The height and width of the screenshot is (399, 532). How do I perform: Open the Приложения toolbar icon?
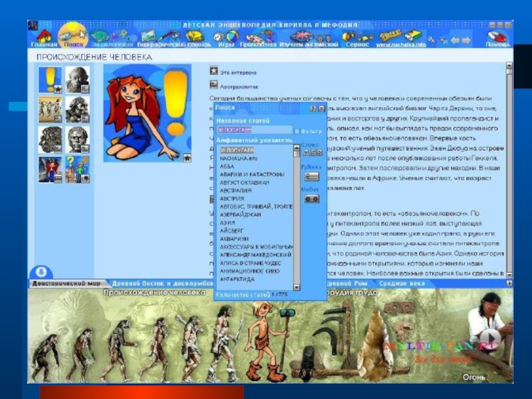tap(258, 39)
